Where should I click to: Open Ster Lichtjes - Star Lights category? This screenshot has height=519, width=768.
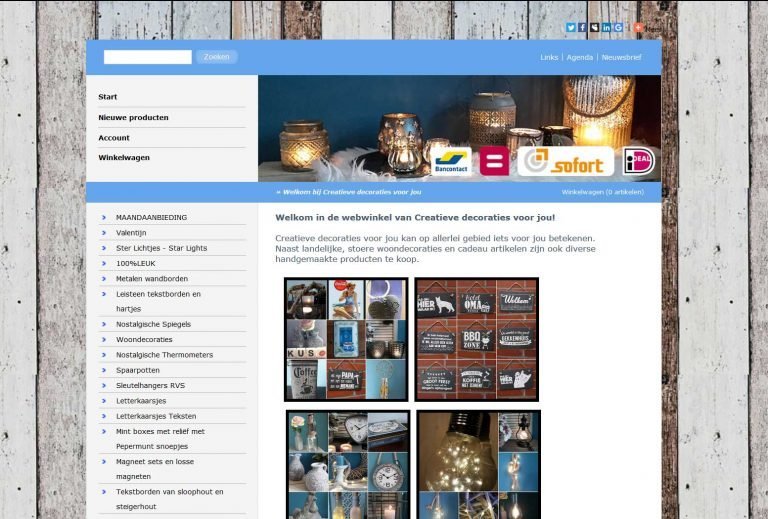(161, 248)
